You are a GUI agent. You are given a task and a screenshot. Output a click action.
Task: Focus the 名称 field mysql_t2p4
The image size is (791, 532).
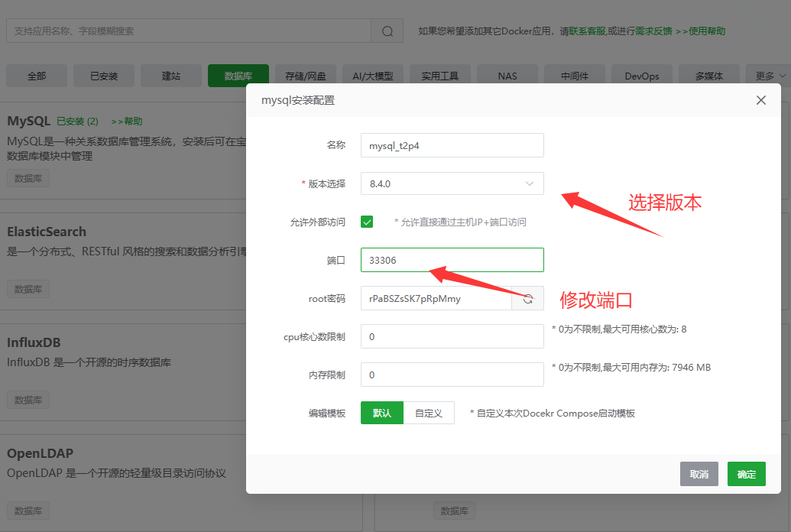[x=452, y=145]
